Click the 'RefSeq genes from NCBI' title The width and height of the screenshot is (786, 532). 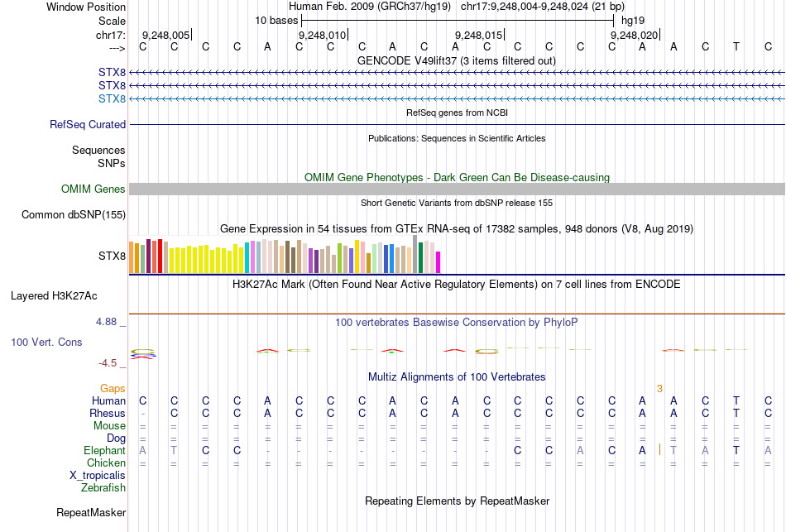(x=457, y=113)
